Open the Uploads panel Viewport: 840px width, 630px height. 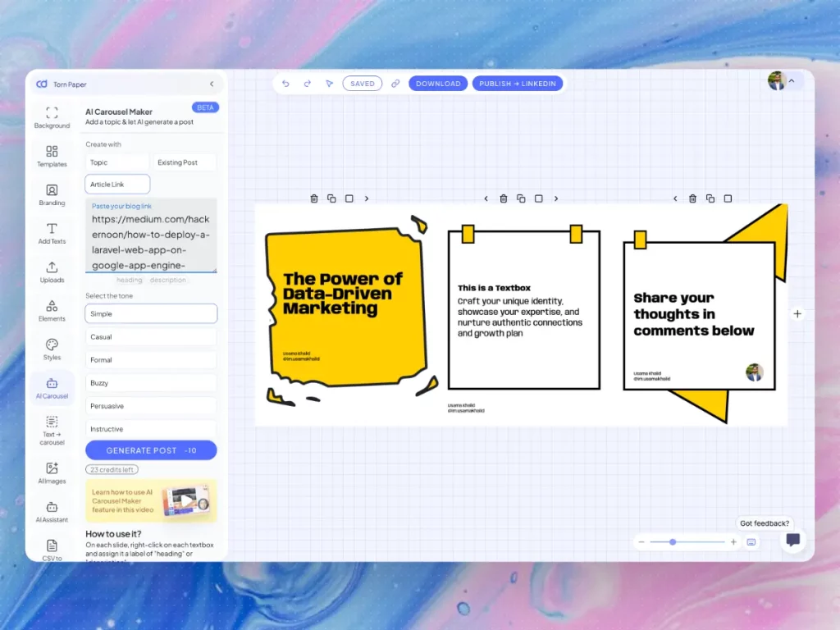tap(52, 271)
